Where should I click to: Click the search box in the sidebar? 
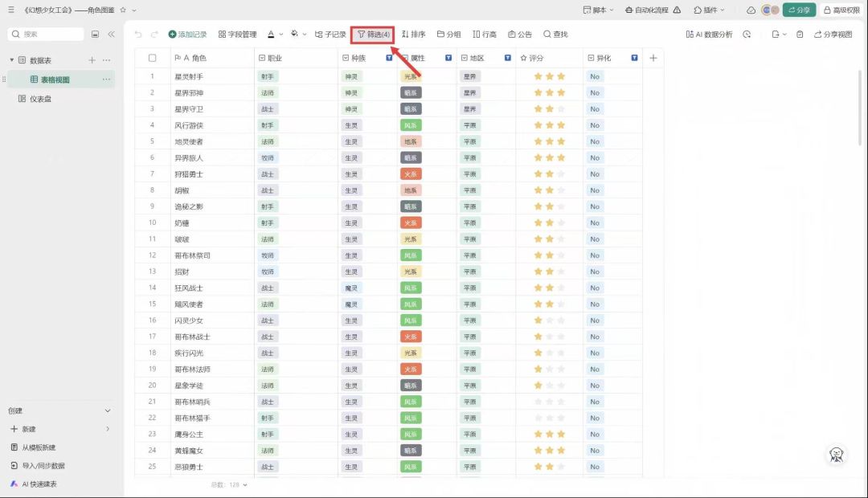coord(47,35)
